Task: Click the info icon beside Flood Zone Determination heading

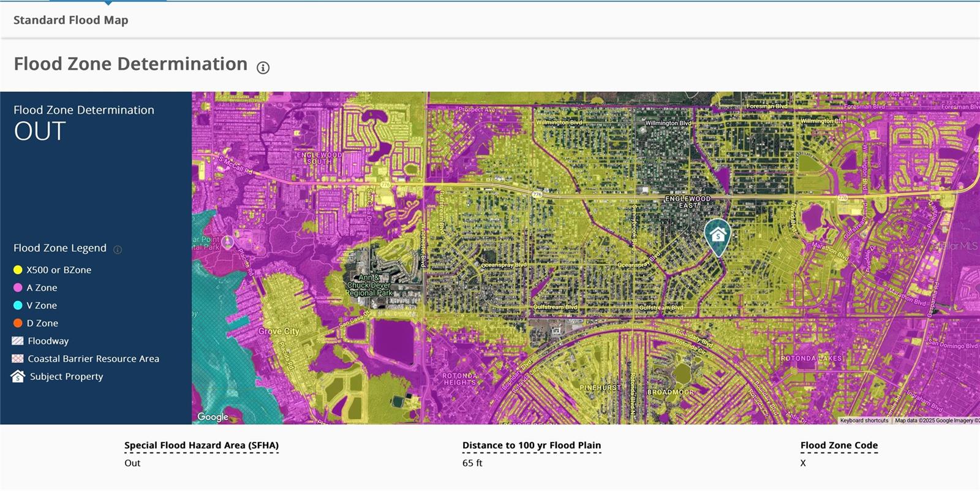Action: pyautogui.click(x=263, y=67)
